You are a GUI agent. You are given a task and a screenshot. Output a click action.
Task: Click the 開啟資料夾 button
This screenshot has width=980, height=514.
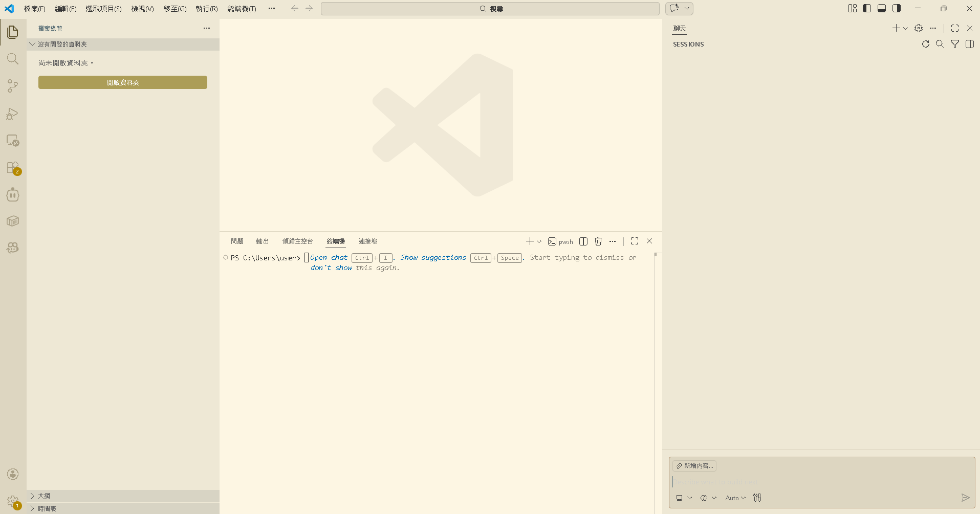[x=122, y=82]
